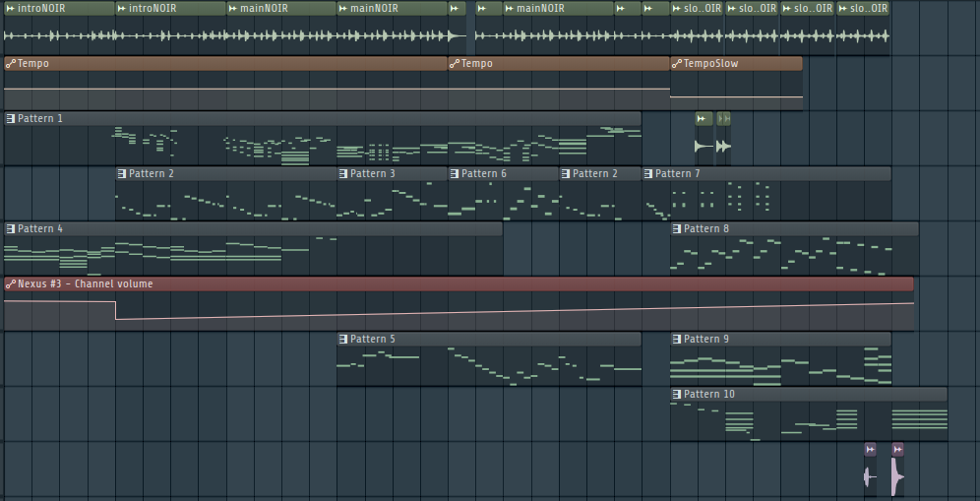This screenshot has width=980, height=501.
Task: Select the Pattern 1 clip title
Action: tap(40, 118)
